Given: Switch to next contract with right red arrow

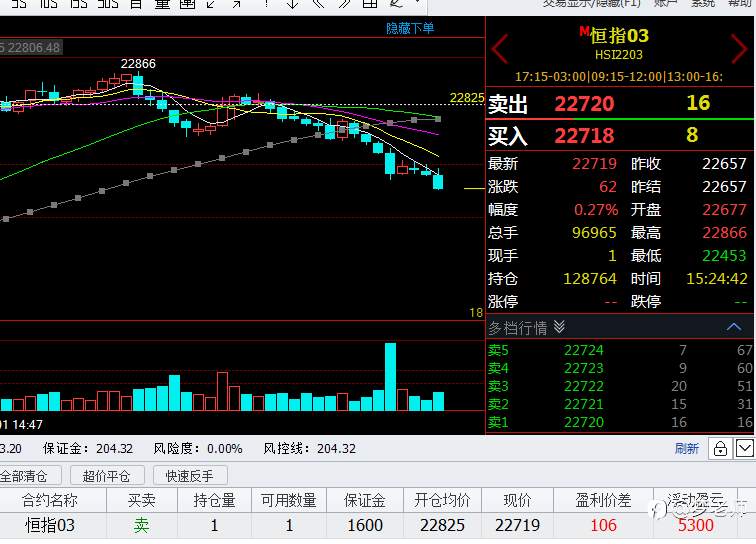Looking at the screenshot, I should click(x=739, y=48).
